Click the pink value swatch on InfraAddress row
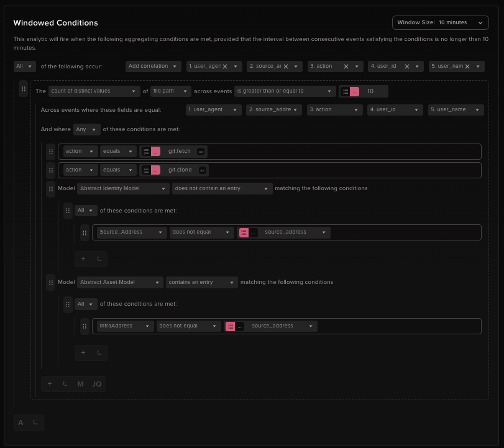504x448 pixels. pos(231,326)
